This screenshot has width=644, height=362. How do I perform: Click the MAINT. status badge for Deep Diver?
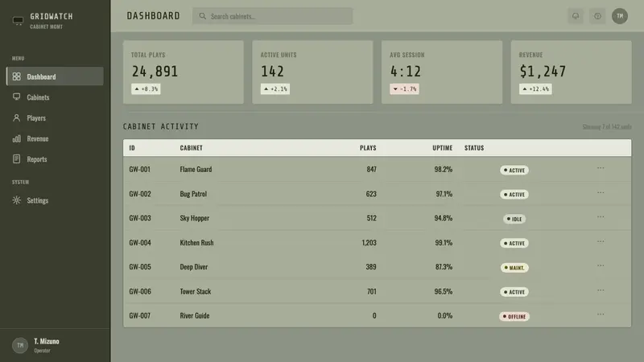point(514,268)
